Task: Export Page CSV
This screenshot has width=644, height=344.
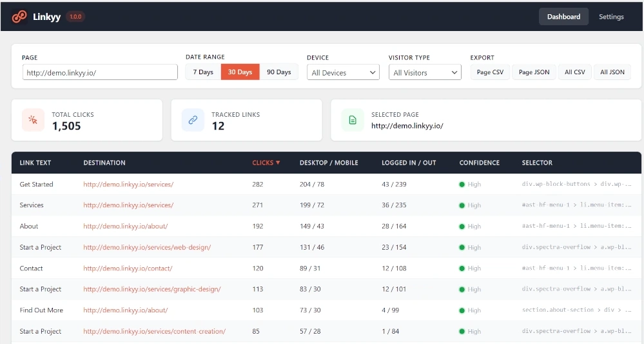Action: coord(490,72)
